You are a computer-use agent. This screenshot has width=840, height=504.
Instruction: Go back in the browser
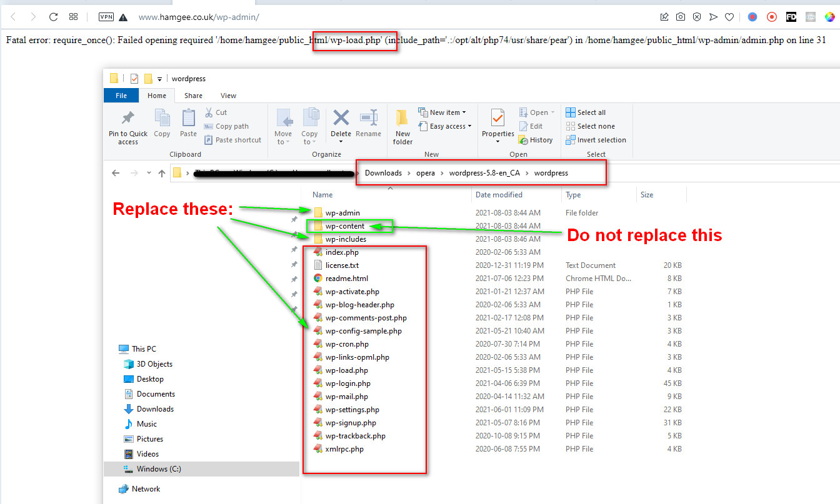(x=14, y=17)
